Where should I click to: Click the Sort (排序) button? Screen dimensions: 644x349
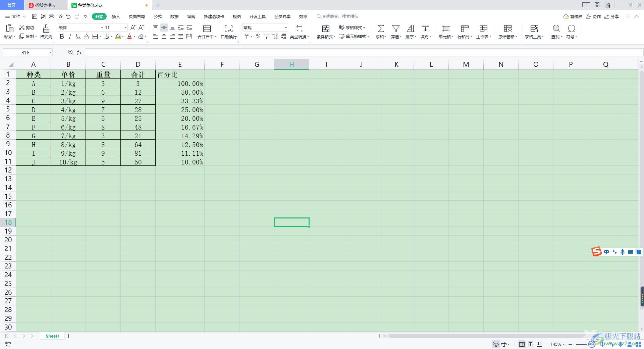(411, 32)
